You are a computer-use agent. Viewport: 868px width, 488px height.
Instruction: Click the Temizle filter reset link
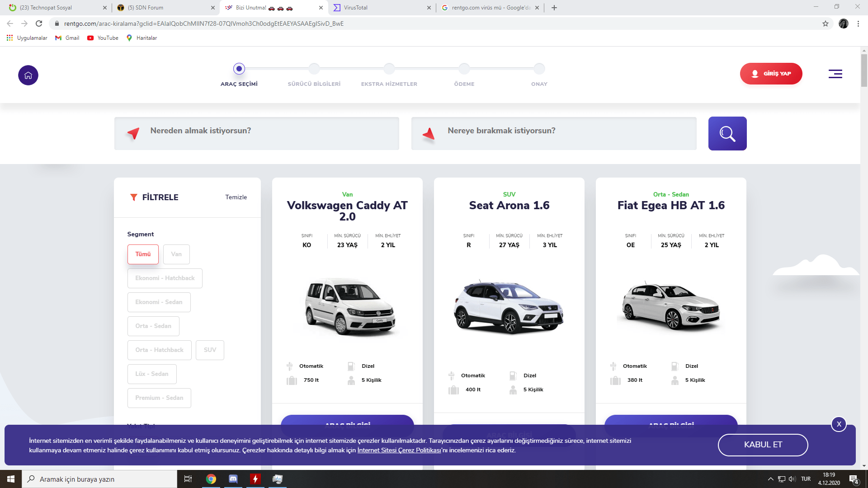236,197
